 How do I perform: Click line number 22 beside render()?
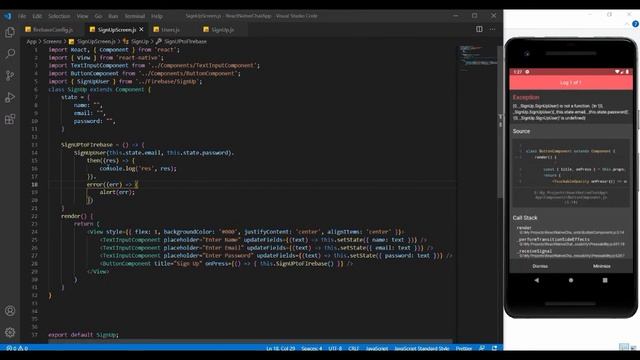35,216
